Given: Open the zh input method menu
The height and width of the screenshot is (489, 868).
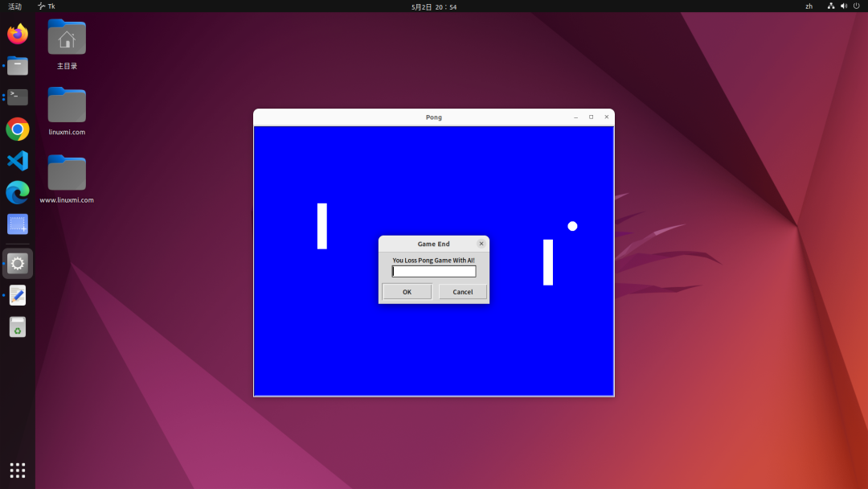Looking at the screenshot, I should [x=809, y=6].
